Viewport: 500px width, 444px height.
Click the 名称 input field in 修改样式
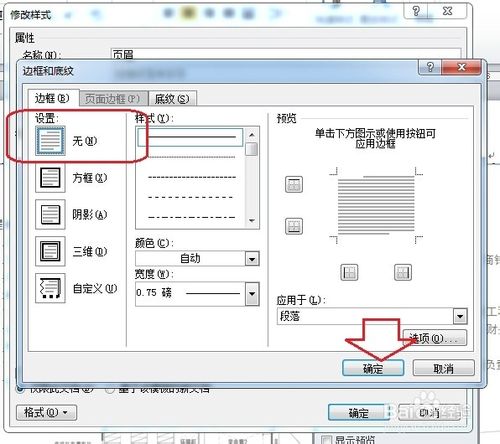[286, 54]
